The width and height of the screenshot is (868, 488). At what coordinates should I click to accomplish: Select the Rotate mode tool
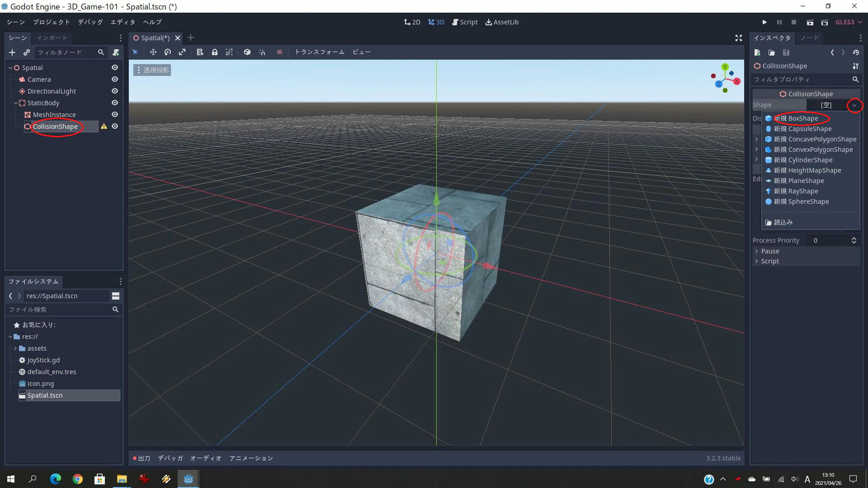[x=168, y=52]
